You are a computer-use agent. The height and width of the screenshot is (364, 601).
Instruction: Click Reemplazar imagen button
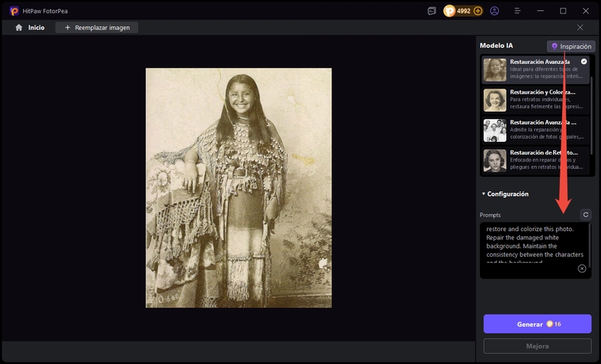[x=97, y=28]
